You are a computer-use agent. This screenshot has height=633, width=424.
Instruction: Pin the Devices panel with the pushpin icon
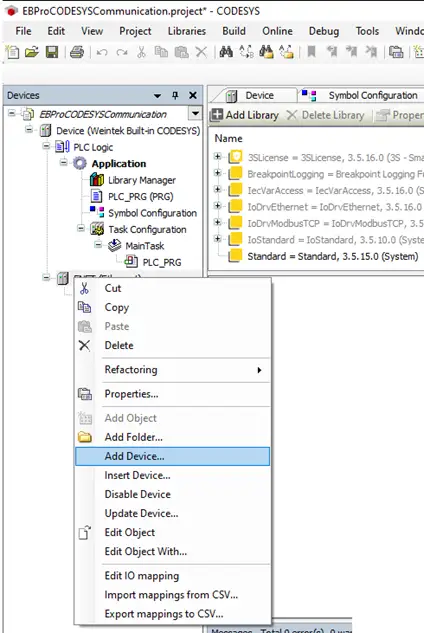pyautogui.click(x=175, y=95)
